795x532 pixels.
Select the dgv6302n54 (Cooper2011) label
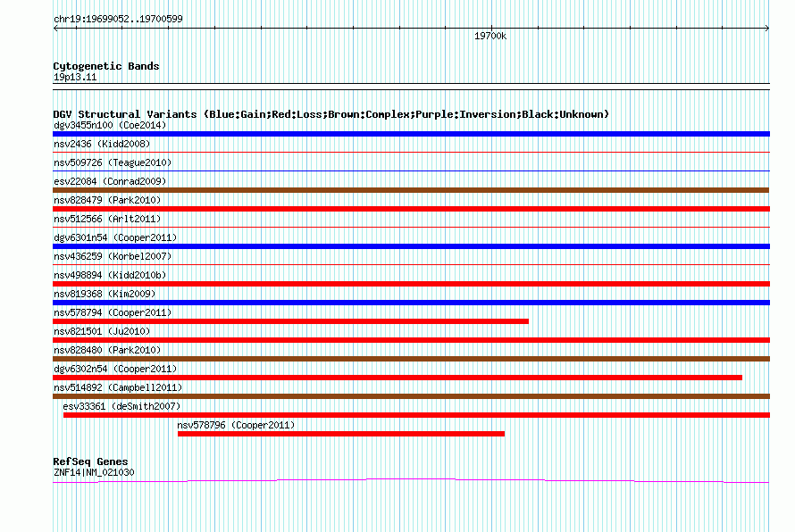[115, 369]
